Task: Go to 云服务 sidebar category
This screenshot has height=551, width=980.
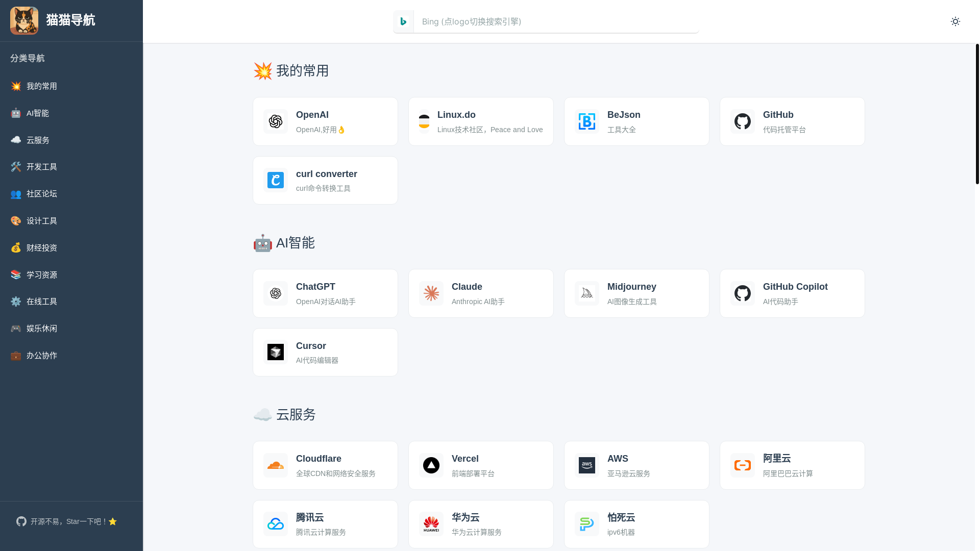Action: tap(71, 140)
